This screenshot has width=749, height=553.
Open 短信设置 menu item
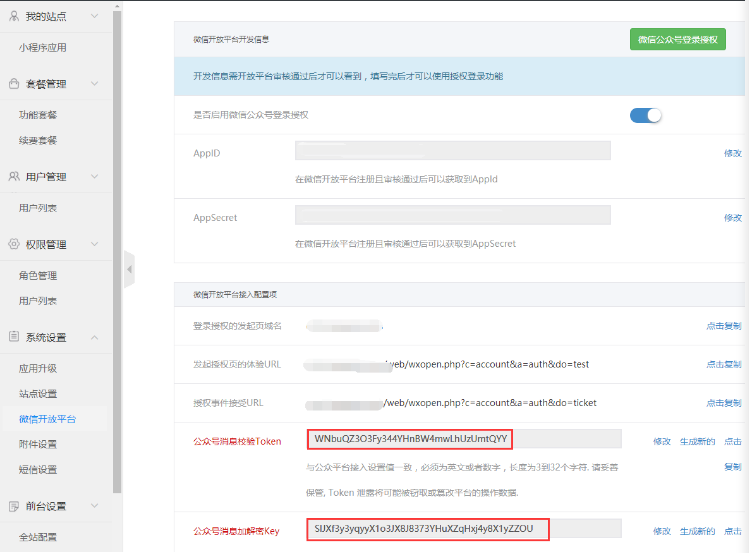pyautogui.click(x=38, y=469)
